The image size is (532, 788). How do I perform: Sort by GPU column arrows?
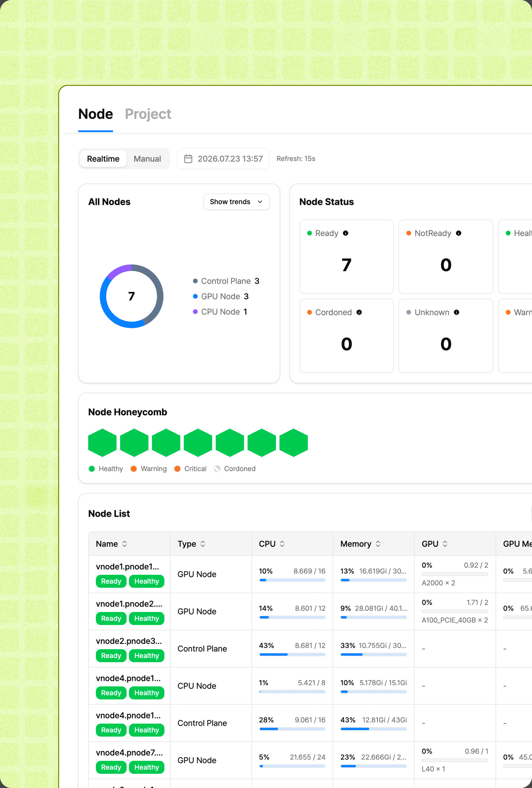click(x=445, y=544)
